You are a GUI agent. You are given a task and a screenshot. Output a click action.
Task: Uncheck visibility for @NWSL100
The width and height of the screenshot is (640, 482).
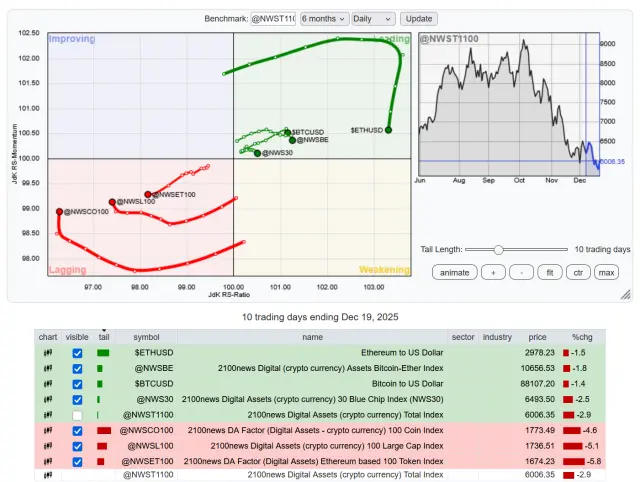click(77, 446)
